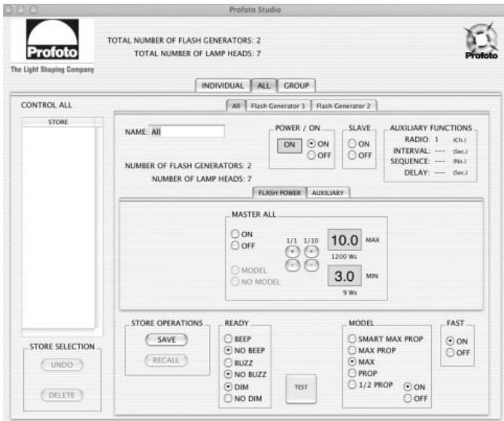Select DIM ready option
Image resolution: width=504 pixels, height=421 pixels.
pos(228,387)
